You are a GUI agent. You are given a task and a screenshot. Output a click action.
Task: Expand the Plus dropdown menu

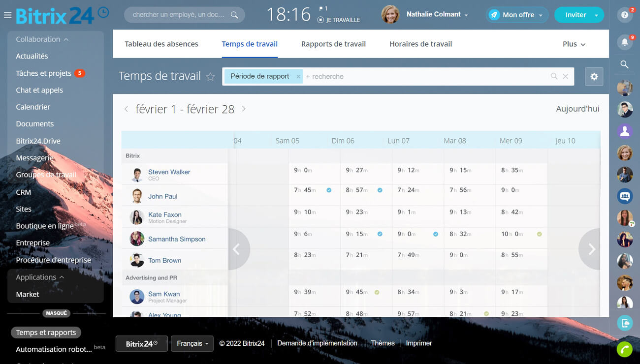click(x=574, y=44)
